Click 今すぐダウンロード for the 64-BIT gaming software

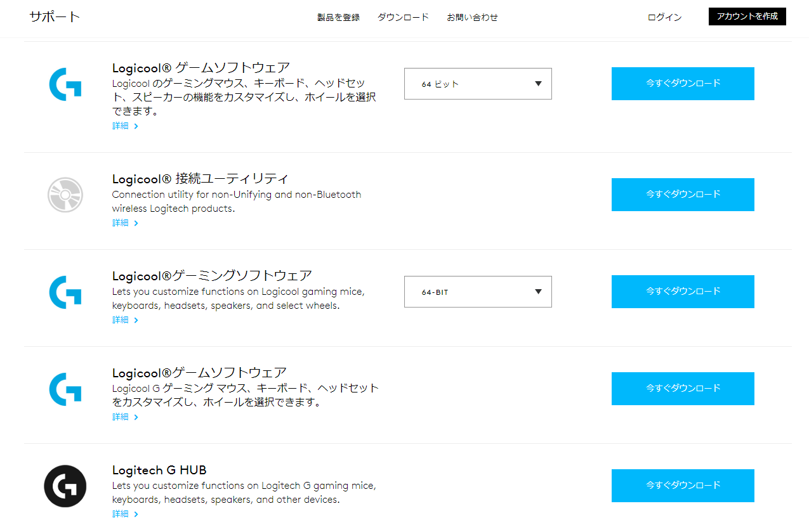683,292
